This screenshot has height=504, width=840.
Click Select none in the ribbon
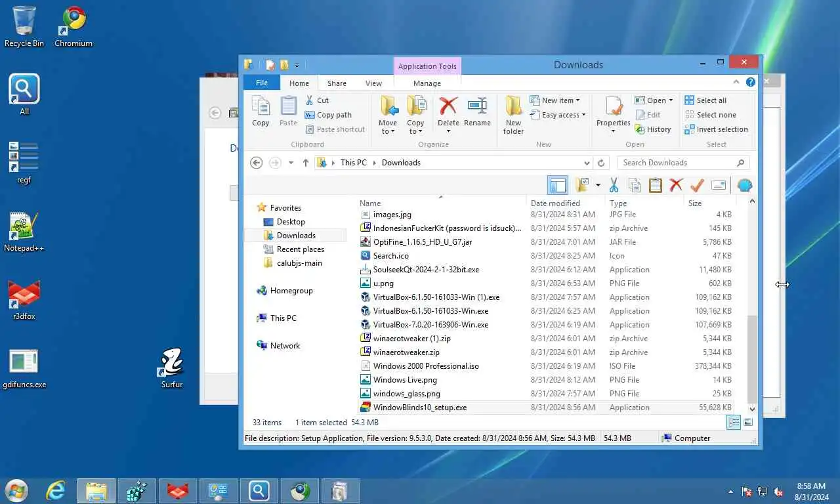[x=710, y=115]
